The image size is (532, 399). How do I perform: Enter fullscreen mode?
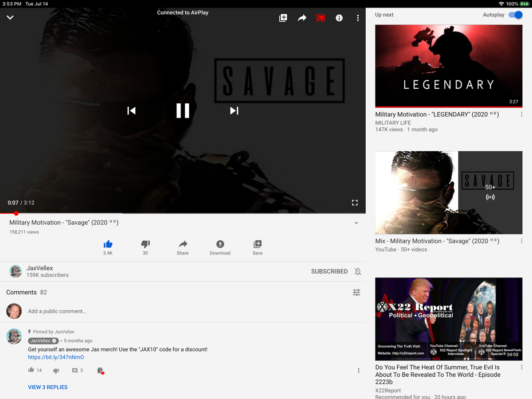355,203
